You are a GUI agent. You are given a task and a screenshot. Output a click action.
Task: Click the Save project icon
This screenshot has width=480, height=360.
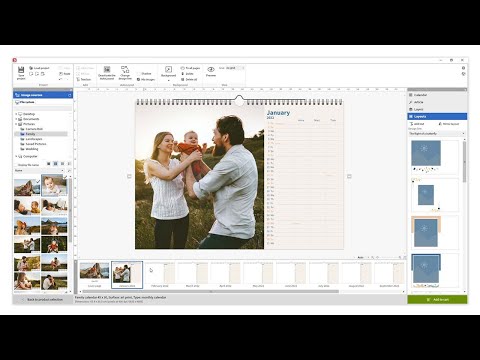pos(21,70)
